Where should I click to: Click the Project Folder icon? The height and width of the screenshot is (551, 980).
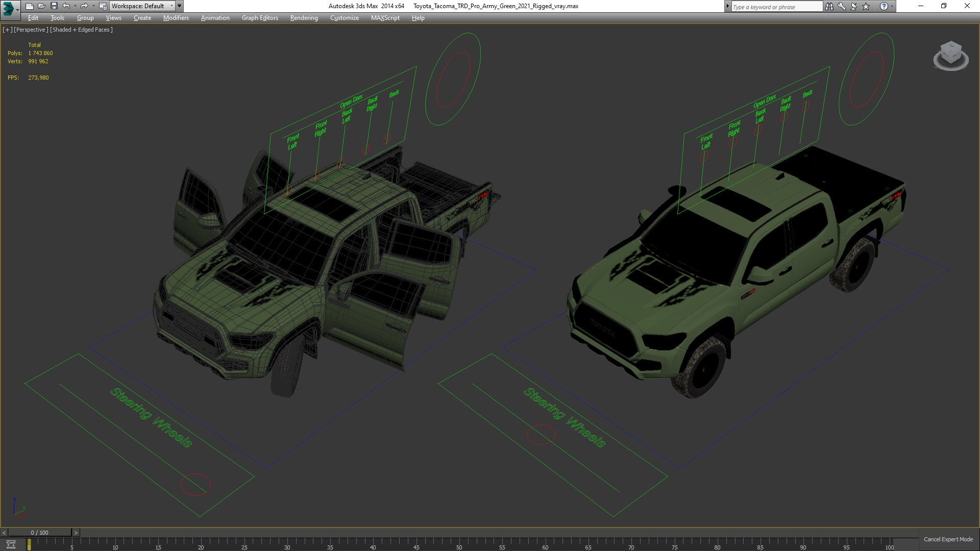point(103,6)
